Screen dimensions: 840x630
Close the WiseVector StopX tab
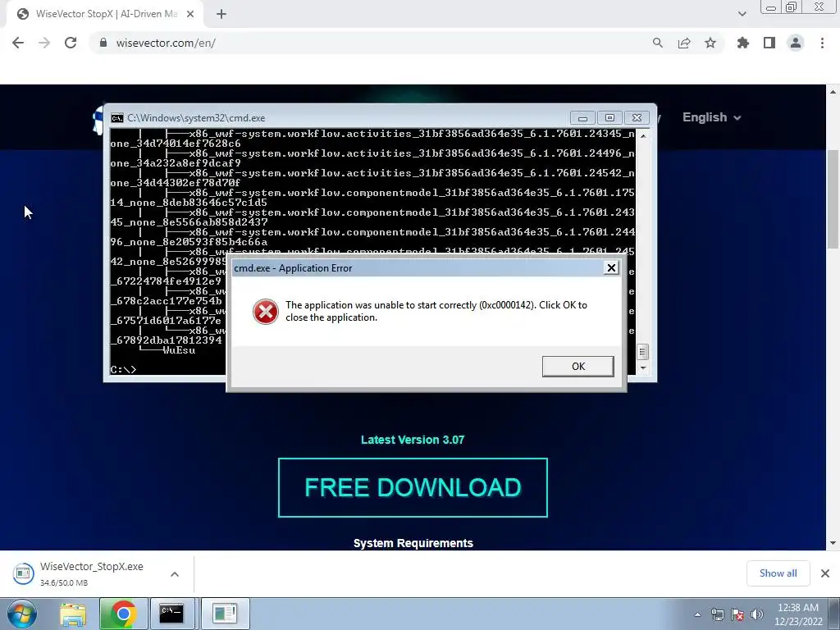pos(190,14)
